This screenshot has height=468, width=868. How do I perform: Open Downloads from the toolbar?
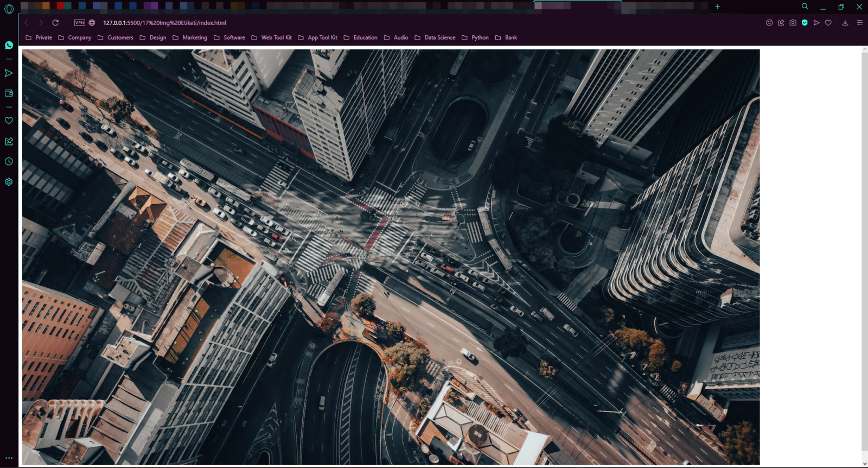845,23
